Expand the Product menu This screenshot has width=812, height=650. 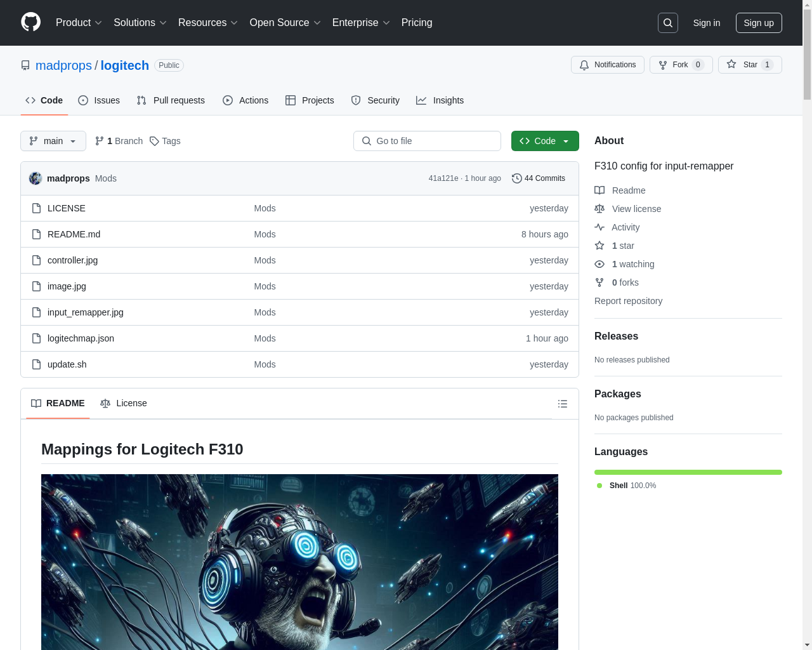tap(79, 23)
